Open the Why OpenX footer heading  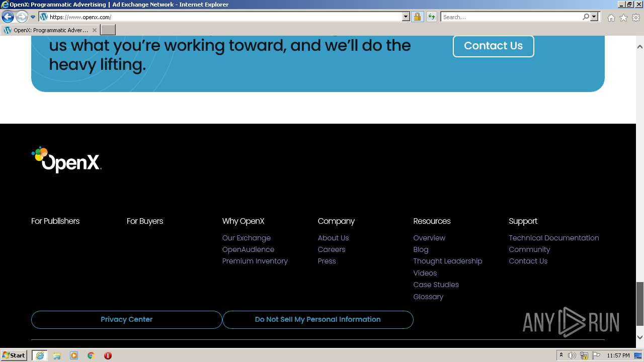click(x=243, y=221)
